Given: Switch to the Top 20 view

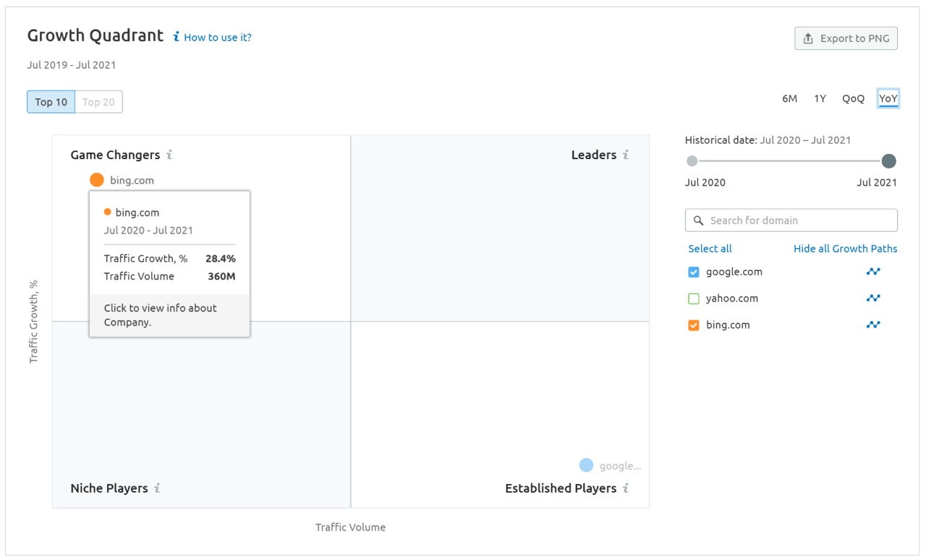Looking at the screenshot, I should click(98, 102).
